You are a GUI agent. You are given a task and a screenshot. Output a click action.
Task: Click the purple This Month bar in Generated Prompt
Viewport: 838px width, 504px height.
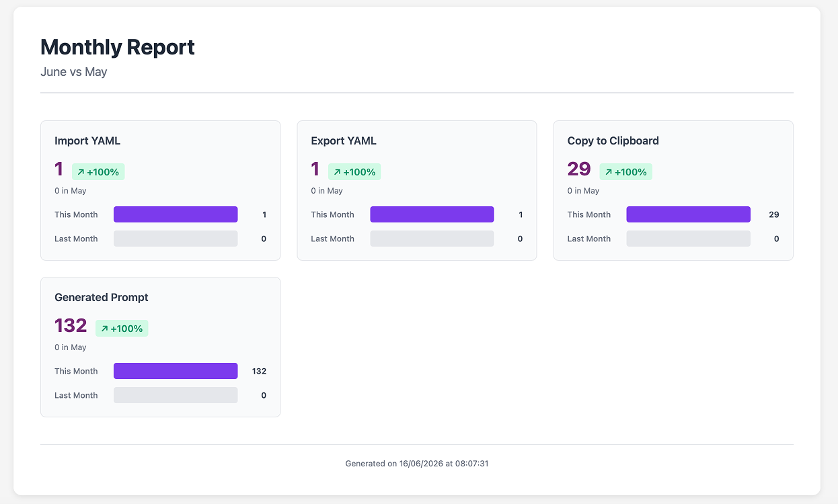[x=176, y=371]
